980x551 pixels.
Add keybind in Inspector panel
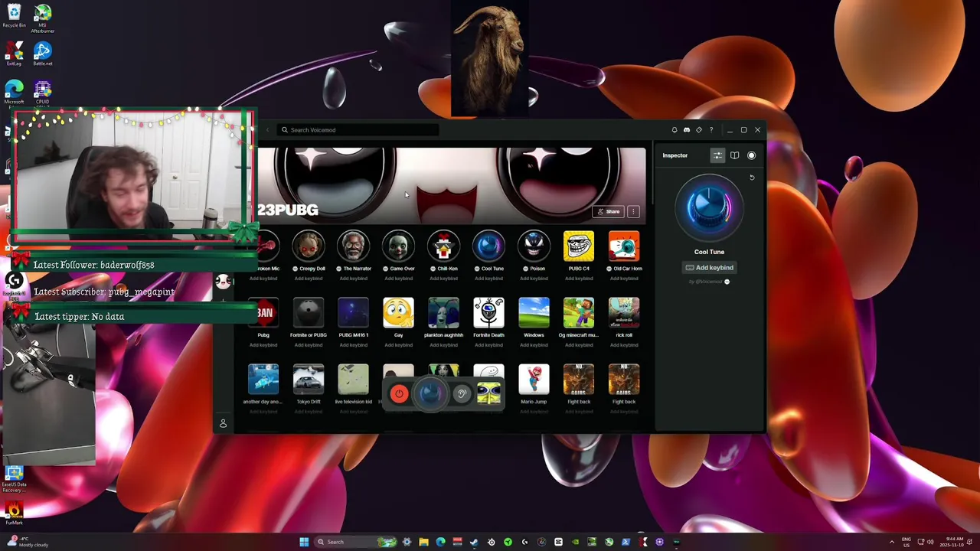[709, 268]
